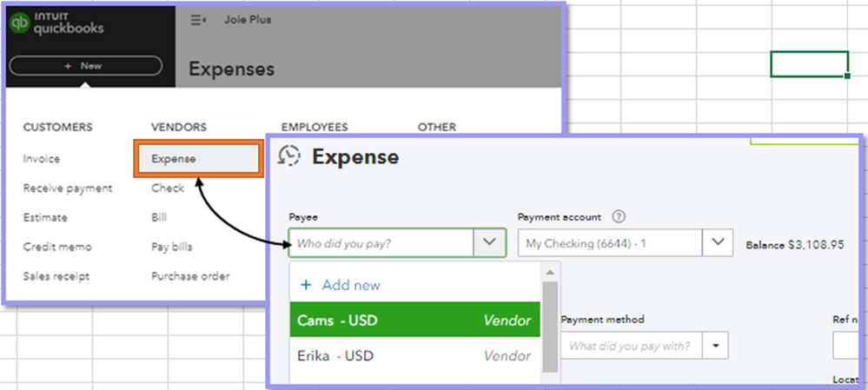868x390 pixels.
Task: Open Pay bills option
Action: click(172, 247)
